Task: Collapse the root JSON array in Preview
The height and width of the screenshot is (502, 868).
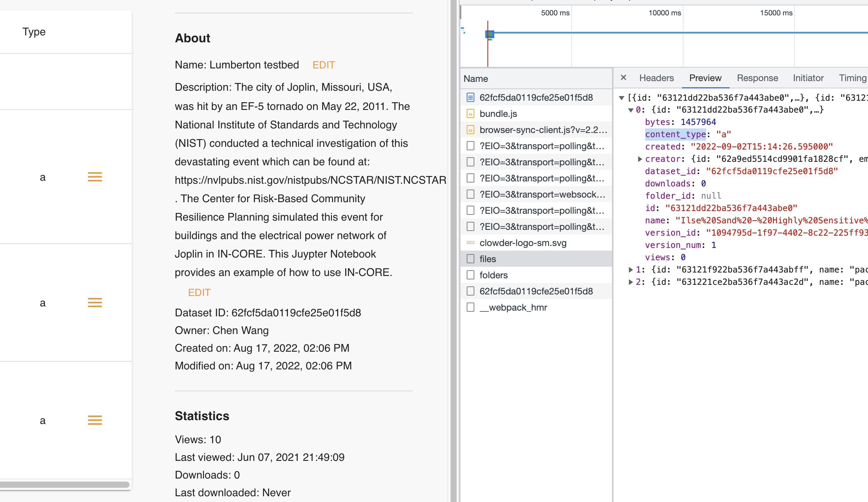Action: tap(621, 98)
